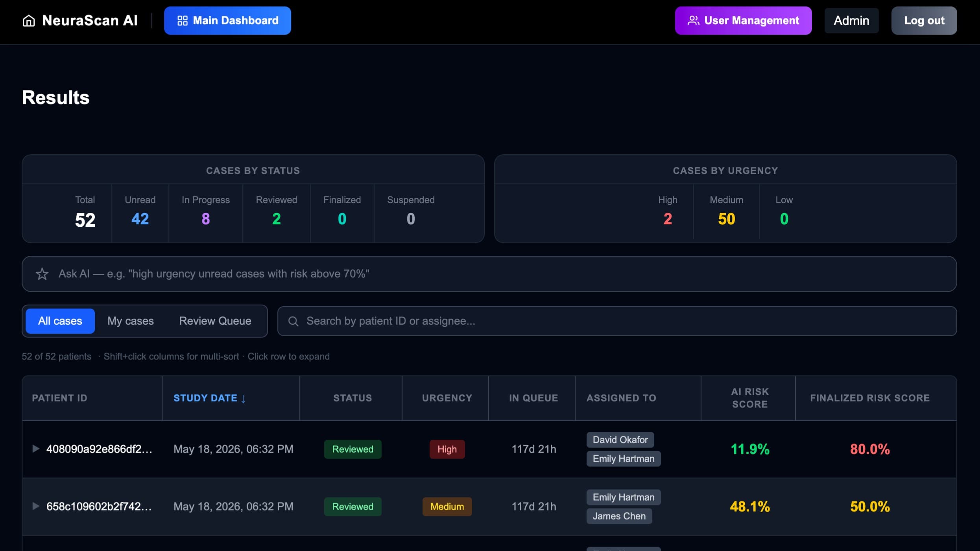This screenshot has height=551, width=980.
Task: Click the Medium urgency badge
Action: tap(447, 507)
